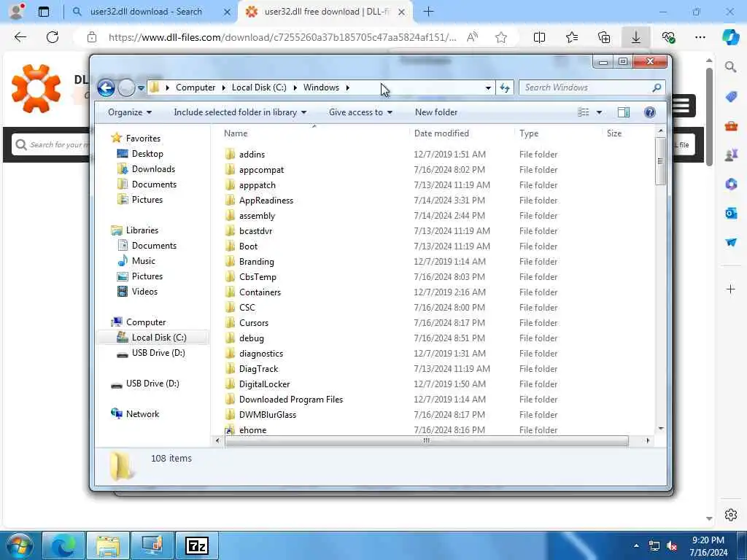Select Music under Libraries

pos(144,261)
